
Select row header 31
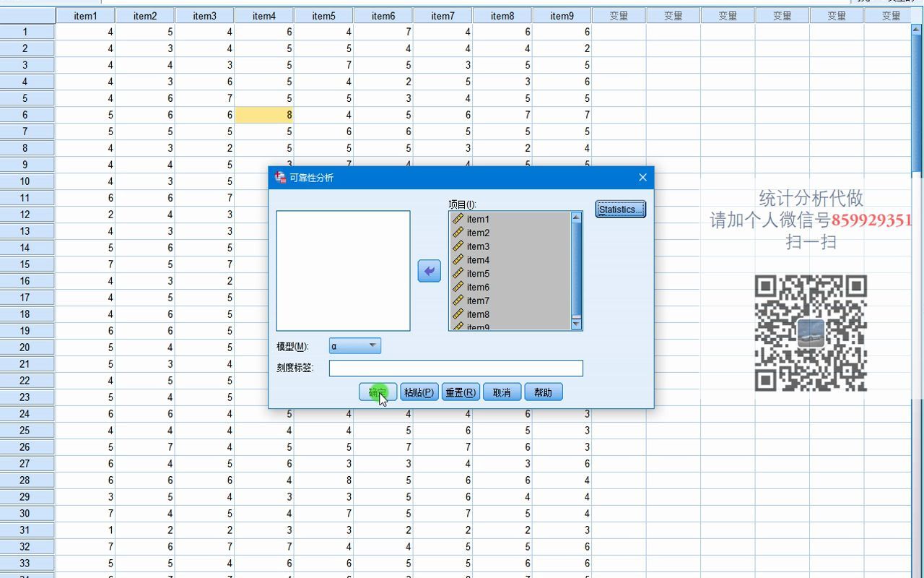pyautogui.click(x=27, y=530)
